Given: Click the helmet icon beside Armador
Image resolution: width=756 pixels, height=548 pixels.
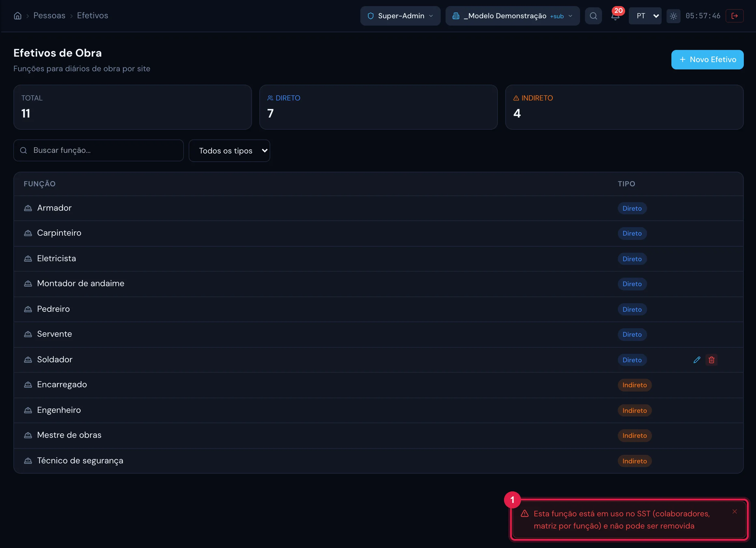Looking at the screenshot, I should 28,208.
